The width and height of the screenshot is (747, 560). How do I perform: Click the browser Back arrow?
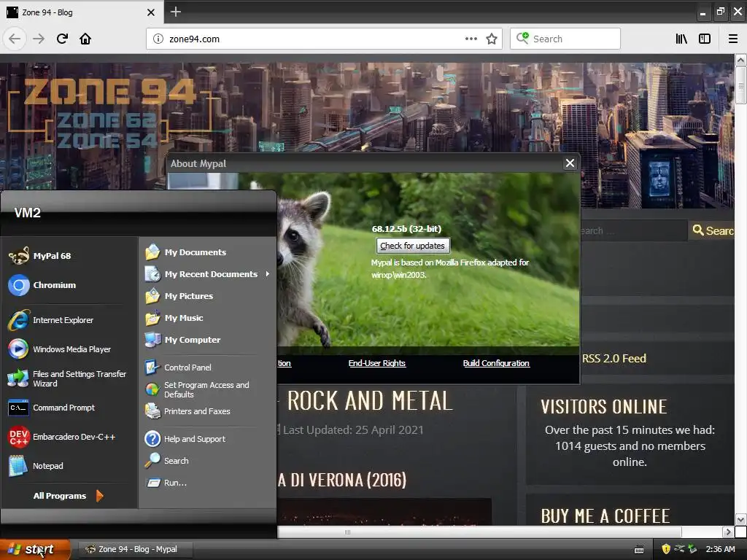15,39
